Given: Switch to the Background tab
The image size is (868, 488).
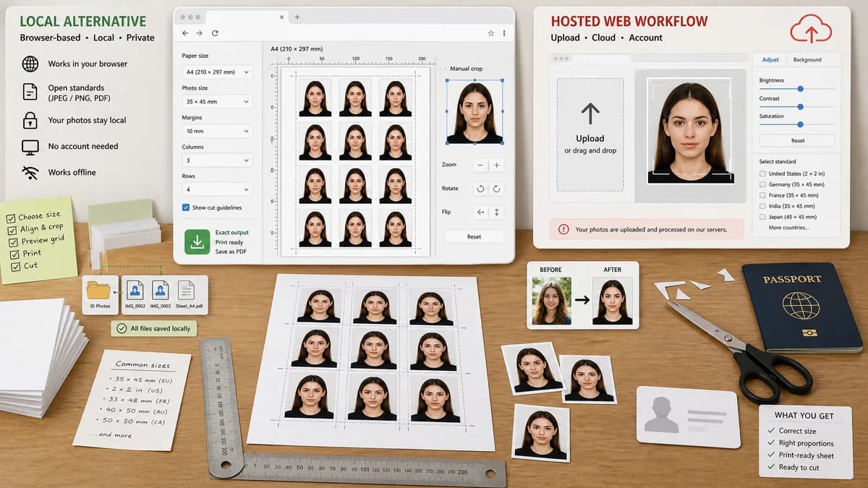Looking at the screenshot, I should point(807,60).
